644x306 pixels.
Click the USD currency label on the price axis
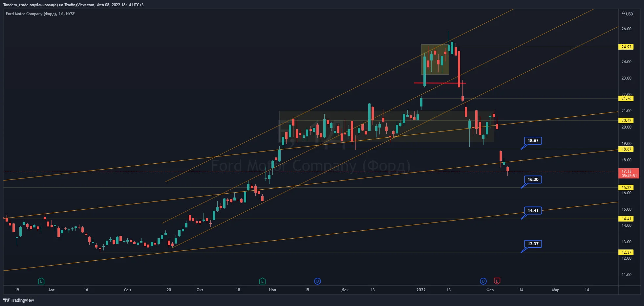pos(629,14)
